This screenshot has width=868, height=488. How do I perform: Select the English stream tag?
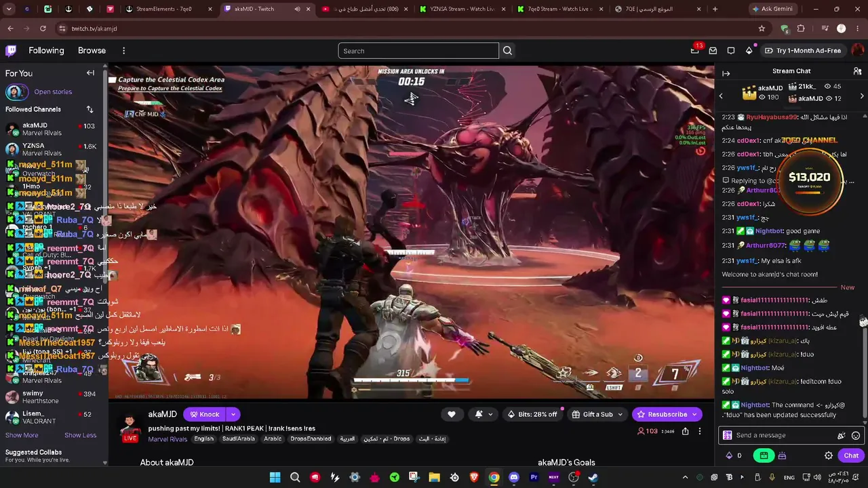click(203, 439)
